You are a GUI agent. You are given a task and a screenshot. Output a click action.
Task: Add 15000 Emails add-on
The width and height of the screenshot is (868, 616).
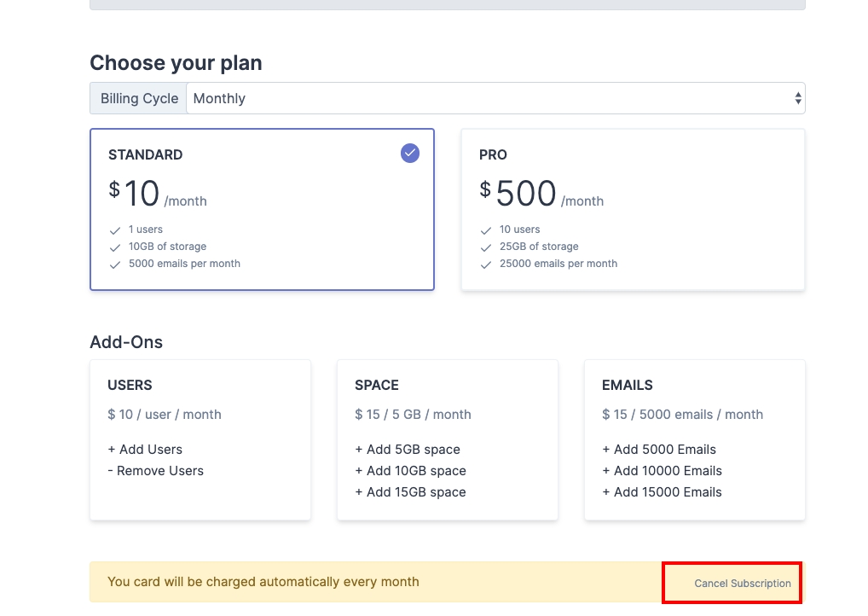pos(663,492)
